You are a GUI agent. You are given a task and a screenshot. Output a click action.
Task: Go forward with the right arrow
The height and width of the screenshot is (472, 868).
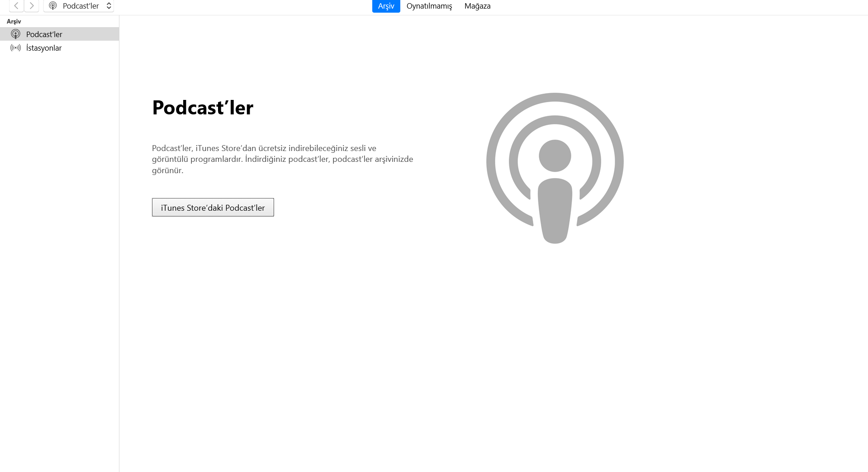[31, 6]
